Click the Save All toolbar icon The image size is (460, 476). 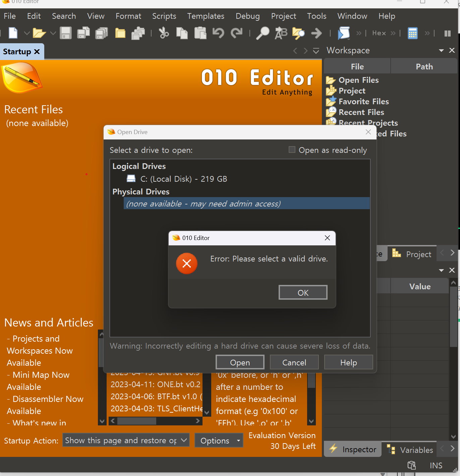pyautogui.click(x=102, y=33)
